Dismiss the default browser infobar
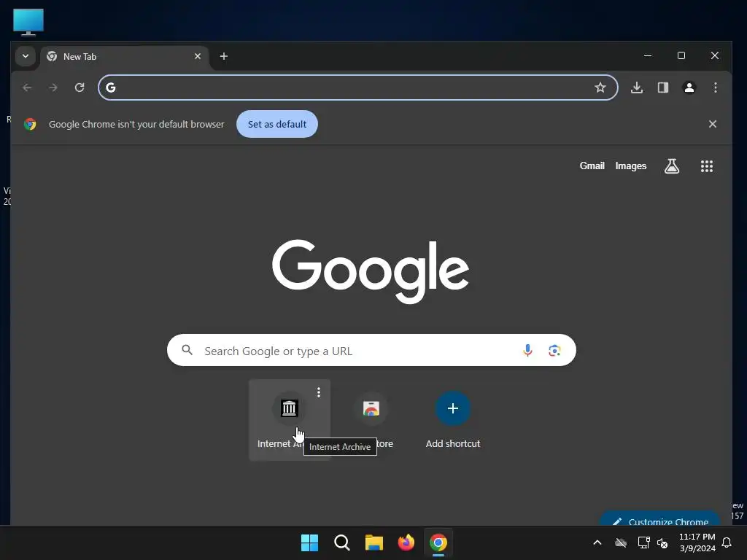 [x=713, y=124]
